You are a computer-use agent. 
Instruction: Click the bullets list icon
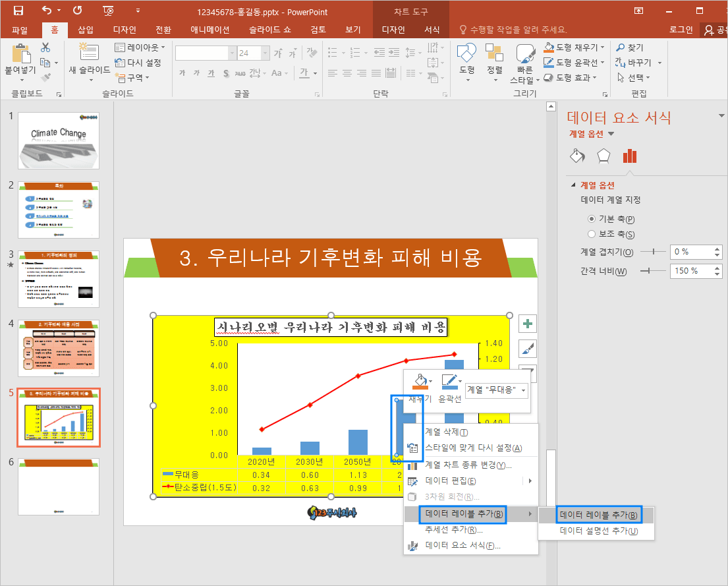pyautogui.click(x=333, y=53)
